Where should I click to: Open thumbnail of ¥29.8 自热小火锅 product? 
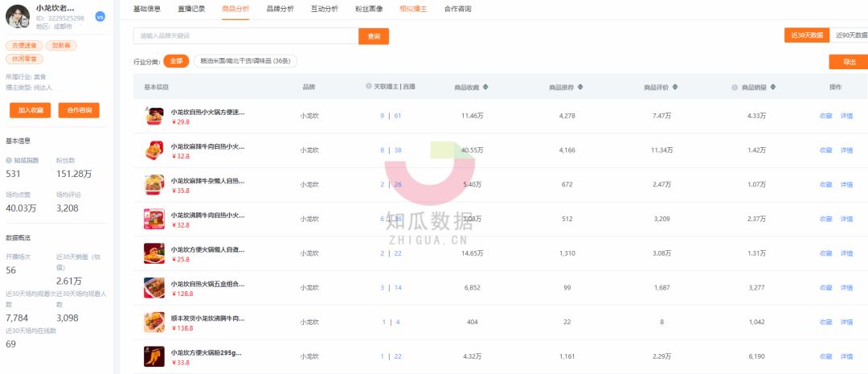[x=154, y=116]
